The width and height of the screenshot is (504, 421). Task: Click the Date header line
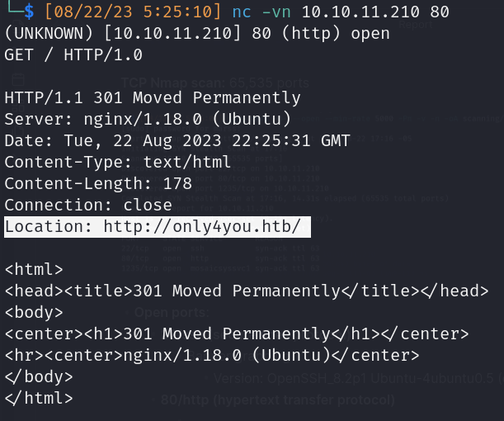pyautogui.click(x=177, y=141)
